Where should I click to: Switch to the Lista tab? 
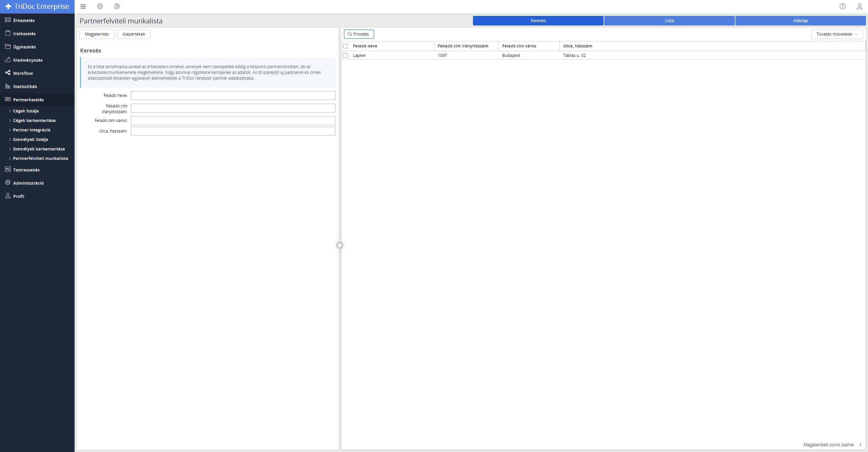(x=669, y=21)
